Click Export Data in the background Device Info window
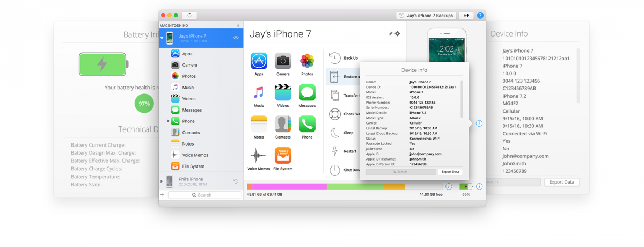 click(562, 182)
